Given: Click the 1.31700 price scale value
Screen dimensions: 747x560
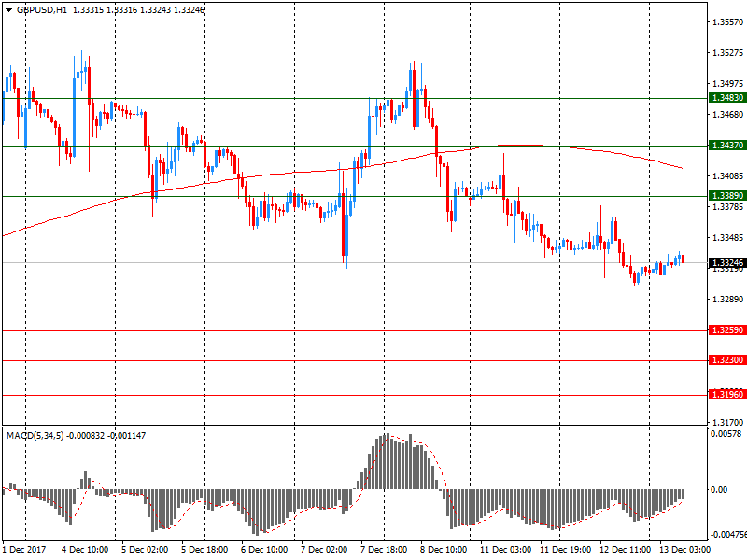Looking at the screenshot, I should pyautogui.click(x=727, y=422).
